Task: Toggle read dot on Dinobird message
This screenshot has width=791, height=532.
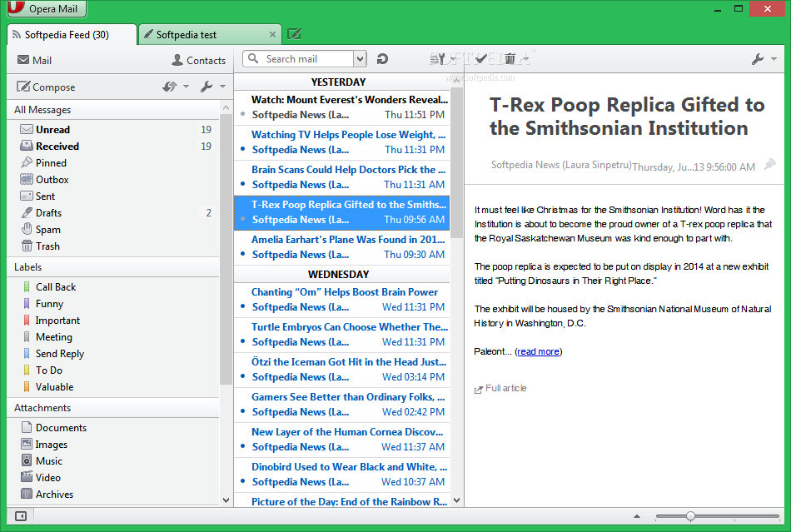Action: point(242,481)
